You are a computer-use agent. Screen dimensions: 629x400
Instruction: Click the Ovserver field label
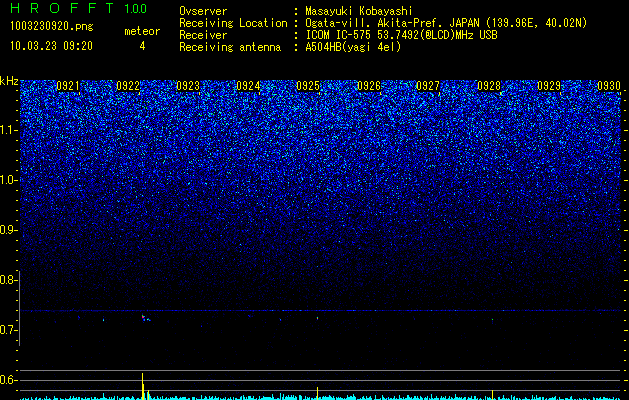coord(203,11)
